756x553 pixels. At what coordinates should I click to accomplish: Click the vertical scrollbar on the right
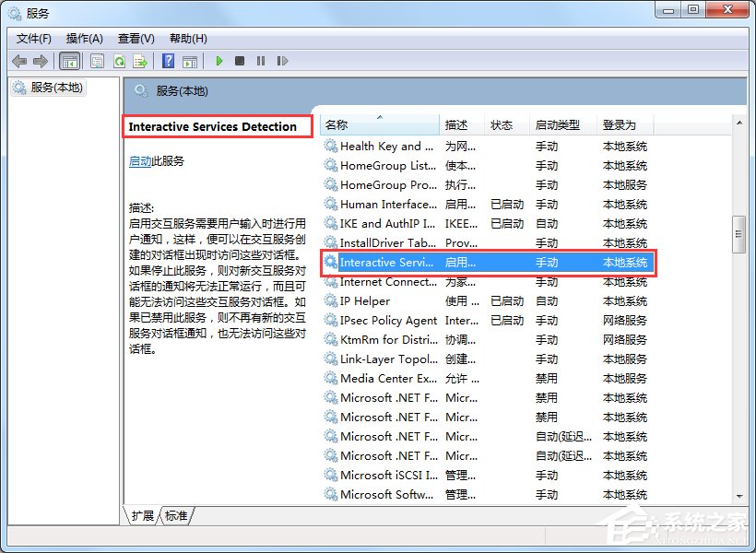pyautogui.click(x=739, y=233)
